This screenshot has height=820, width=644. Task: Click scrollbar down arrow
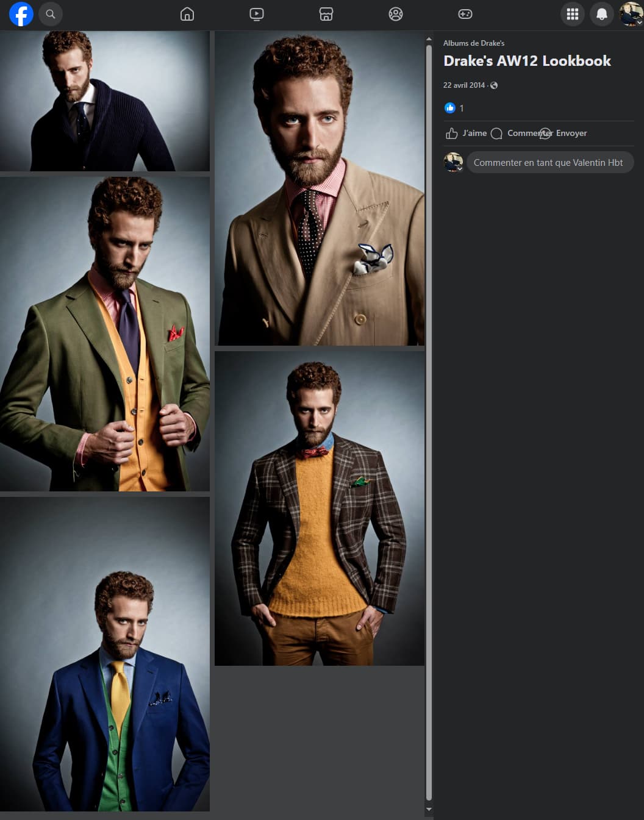tap(429, 810)
